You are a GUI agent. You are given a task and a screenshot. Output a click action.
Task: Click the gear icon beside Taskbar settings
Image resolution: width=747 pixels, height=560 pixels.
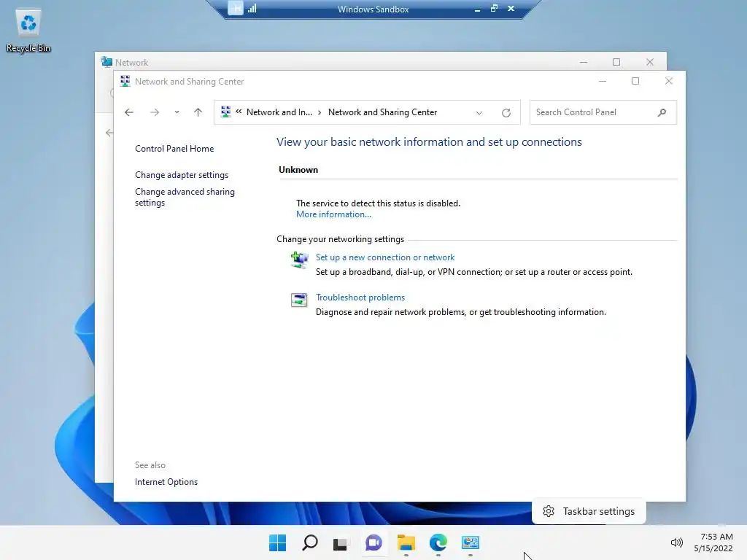(549, 511)
